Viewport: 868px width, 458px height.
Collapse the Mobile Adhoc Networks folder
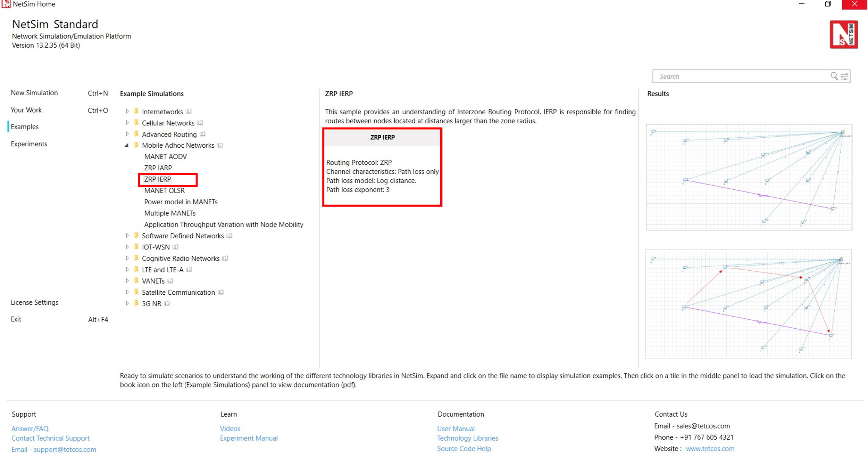click(127, 145)
